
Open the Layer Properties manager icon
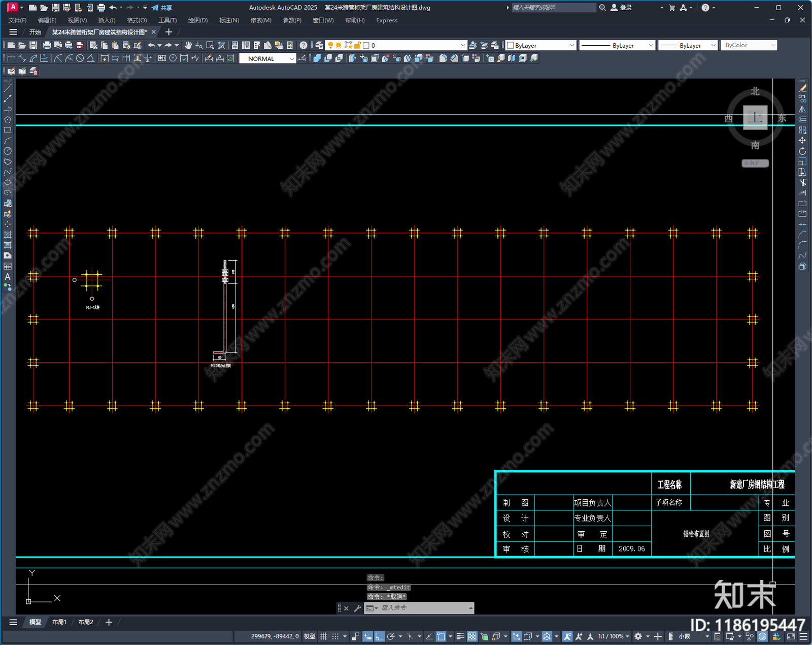click(x=319, y=45)
